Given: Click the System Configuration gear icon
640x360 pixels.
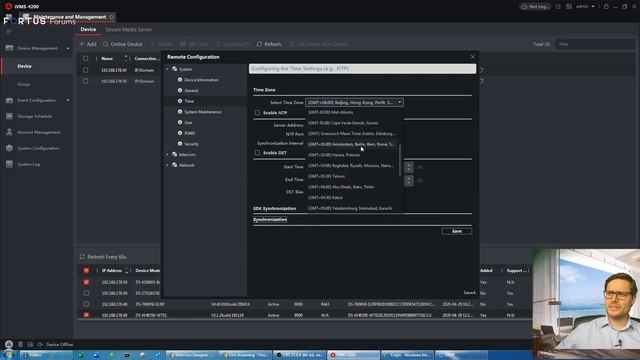Looking at the screenshot, I should 9,148.
